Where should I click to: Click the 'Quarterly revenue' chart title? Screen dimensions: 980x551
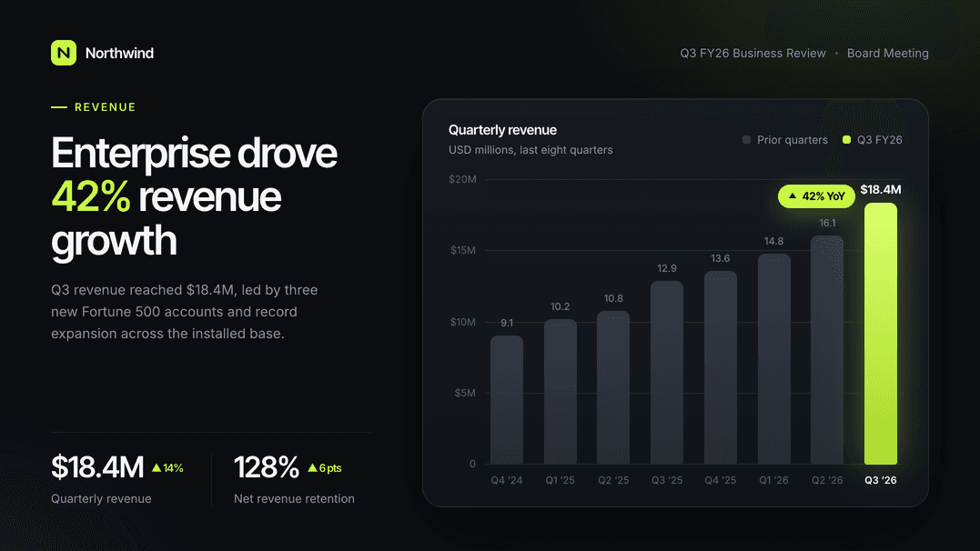click(502, 130)
